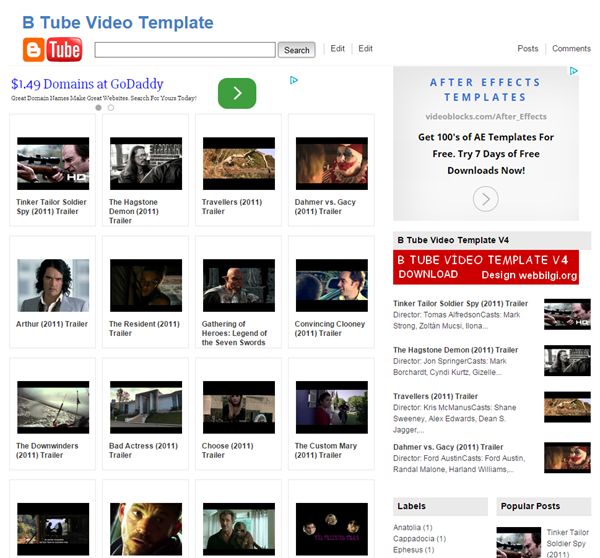Click sidebar Dahmer vs. Gacy small thumbnail
The width and height of the screenshot is (600, 558).
[x=567, y=458]
